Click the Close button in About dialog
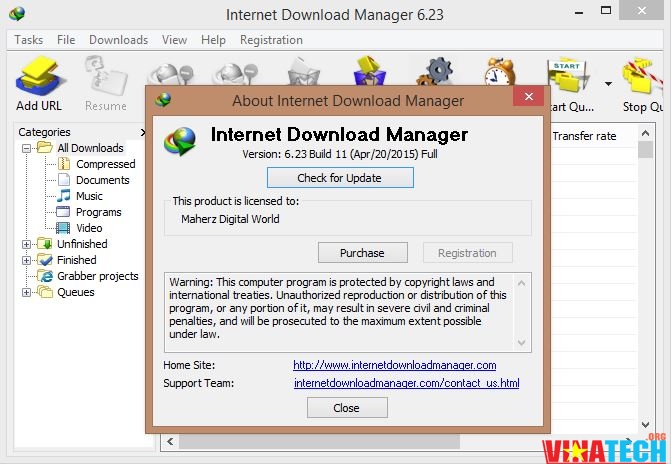 [347, 408]
